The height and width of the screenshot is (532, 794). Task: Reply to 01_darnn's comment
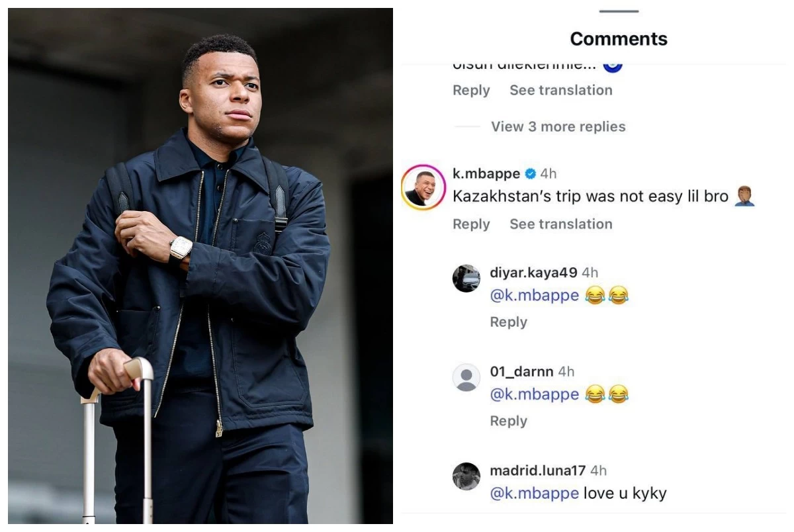pyautogui.click(x=508, y=421)
